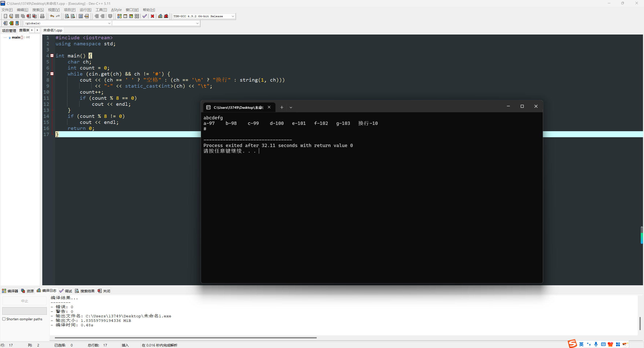The image size is (644, 348).
Task: Open the 运行[R] menu
Action: [x=85, y=10]
